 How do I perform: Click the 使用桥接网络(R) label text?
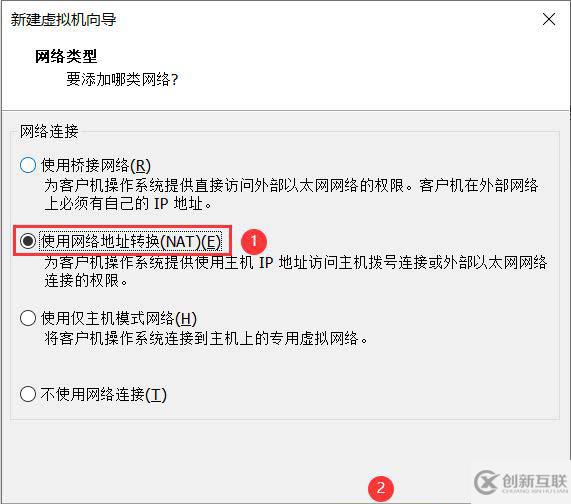point(96,165)
